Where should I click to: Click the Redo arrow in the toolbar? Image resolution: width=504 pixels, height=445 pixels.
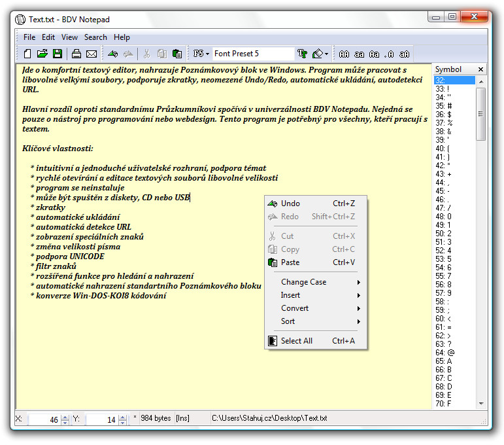[128, 54]
